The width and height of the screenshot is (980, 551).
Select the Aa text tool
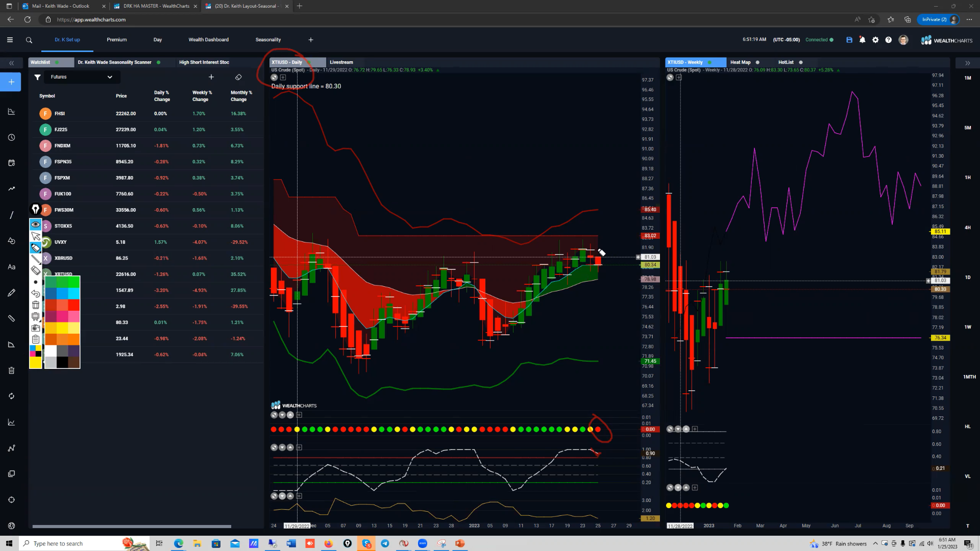click(11, 267)
